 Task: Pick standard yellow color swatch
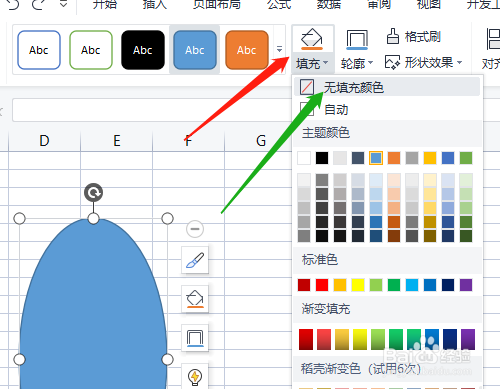[358, 285]
